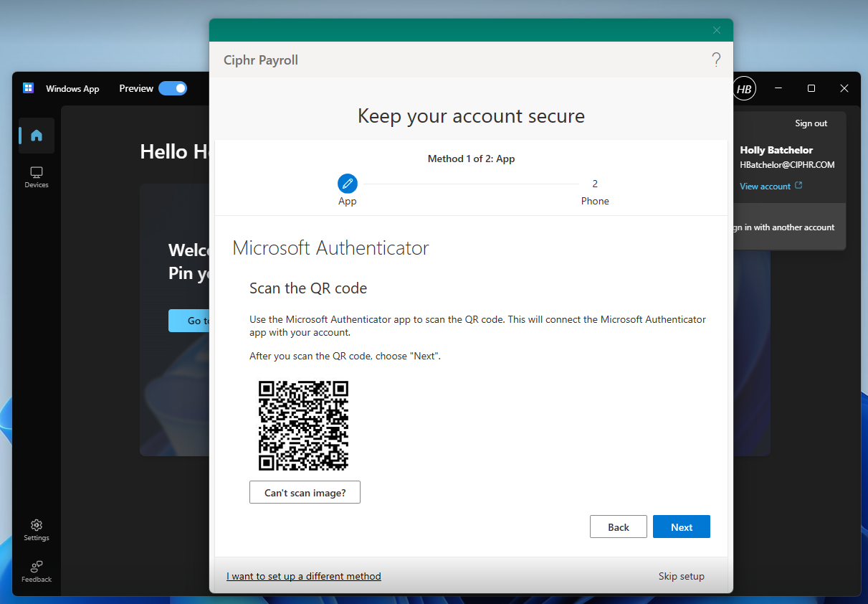This screenshot has width=868, height=604.
Task: Click the Microsoft Authenticator heading
Action: coord(331,248)
